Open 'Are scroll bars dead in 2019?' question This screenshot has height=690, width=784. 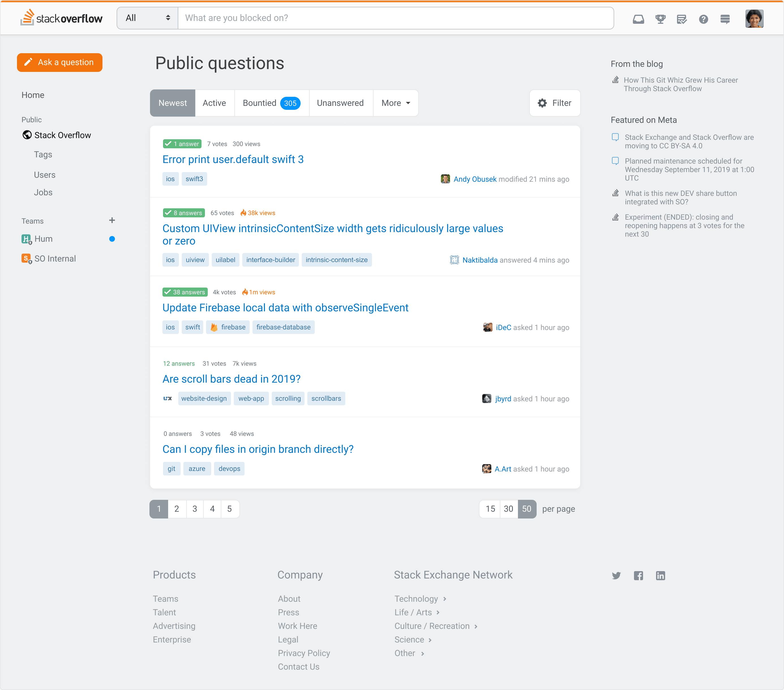coord(231,379)
